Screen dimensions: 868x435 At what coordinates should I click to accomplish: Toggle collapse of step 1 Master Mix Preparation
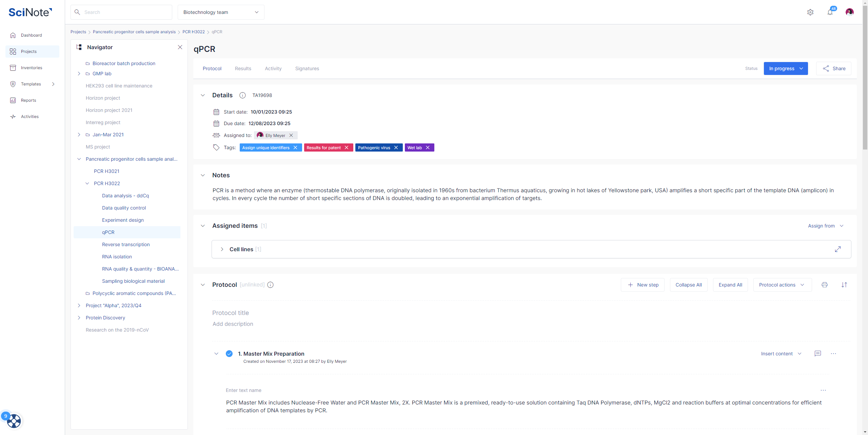216,353
